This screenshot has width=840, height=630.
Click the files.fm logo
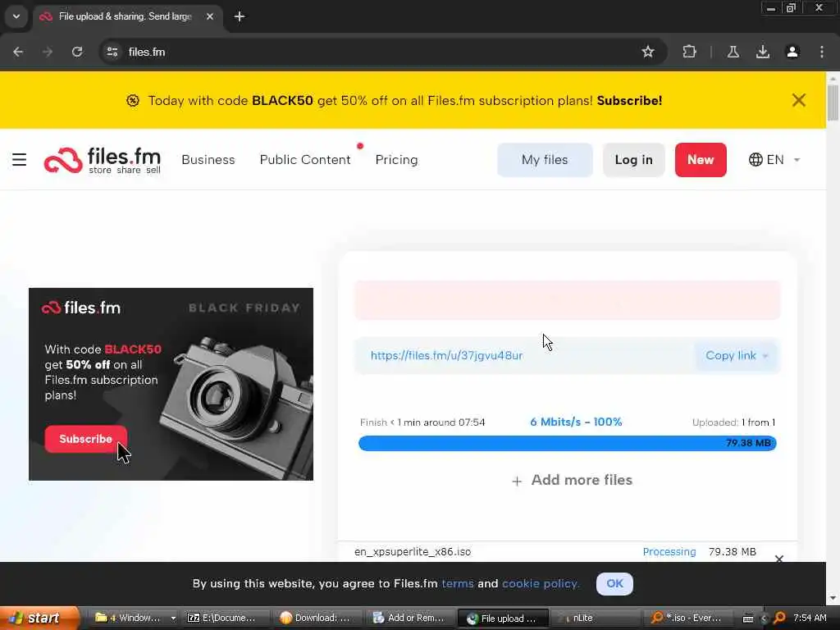click(x=103, y=160)
